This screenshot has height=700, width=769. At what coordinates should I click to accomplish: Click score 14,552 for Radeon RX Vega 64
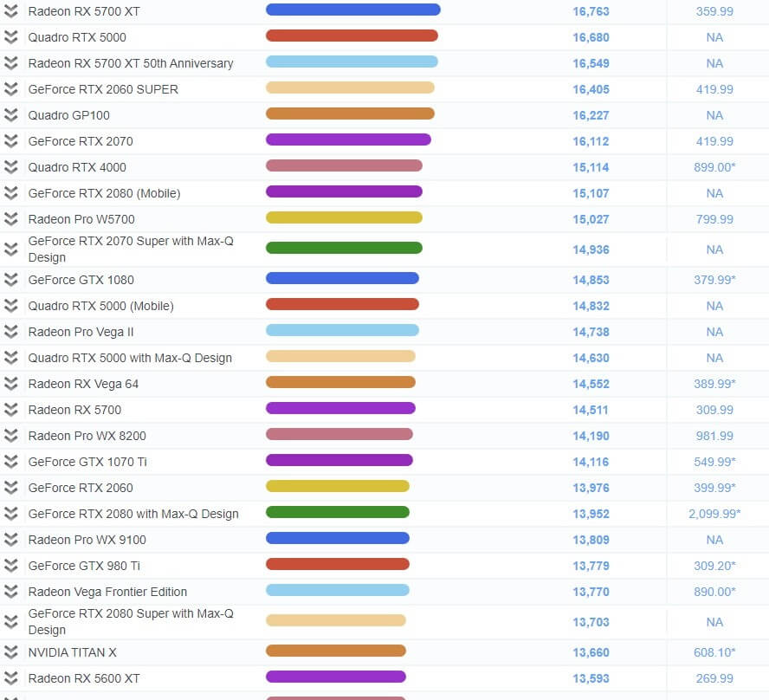pos(591,384)
